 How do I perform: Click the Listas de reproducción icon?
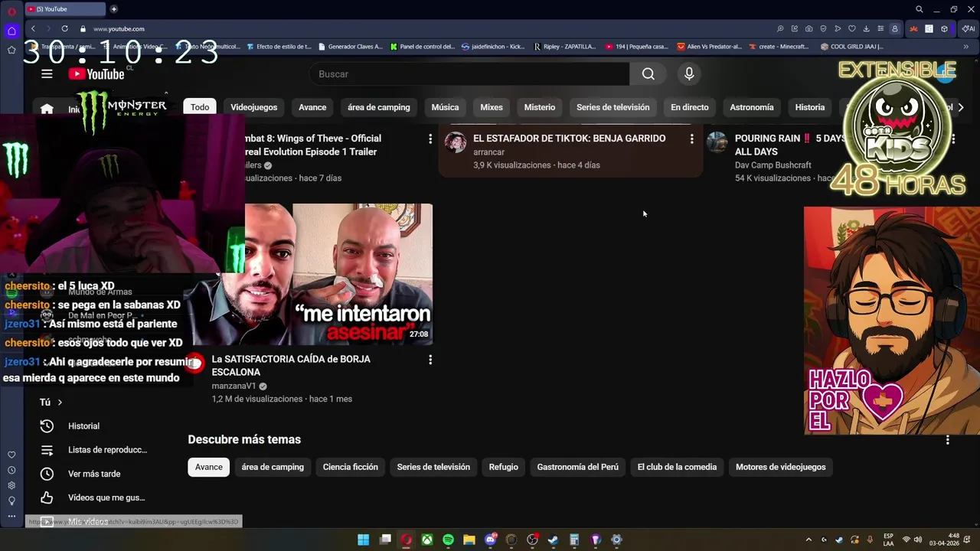47,450
